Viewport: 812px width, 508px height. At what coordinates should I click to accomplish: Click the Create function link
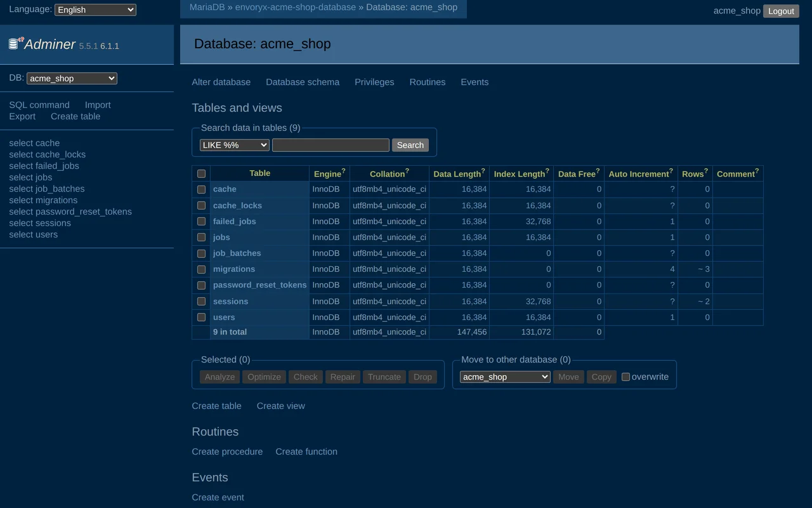[x=306, y=451]
